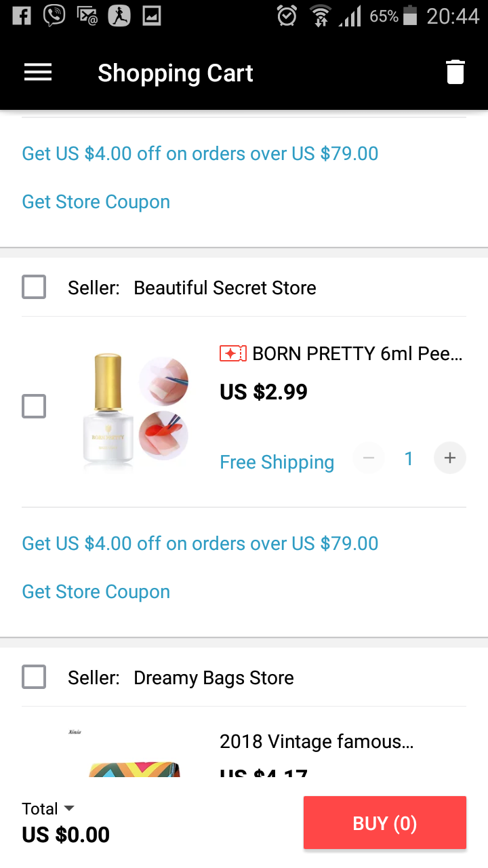The image size is (488, 868).
Task: Open the hamburger navigation menu
Action: pyautogui.click(x=38, y=73)
